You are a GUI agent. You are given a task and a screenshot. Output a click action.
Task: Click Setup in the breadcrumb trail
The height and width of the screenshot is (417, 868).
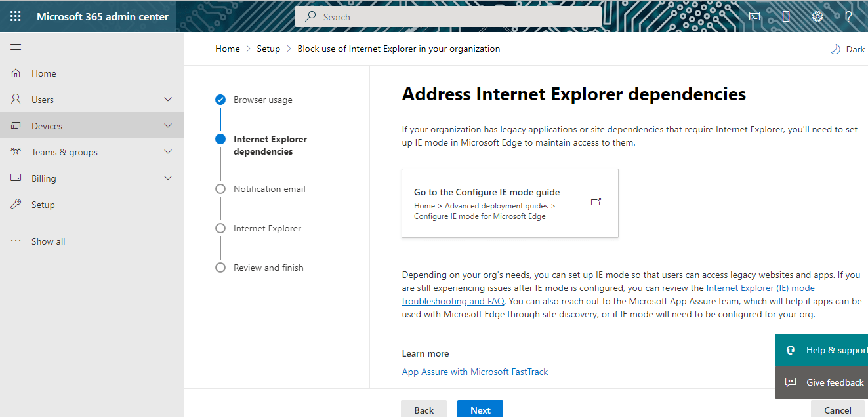[x=268, y=49]
